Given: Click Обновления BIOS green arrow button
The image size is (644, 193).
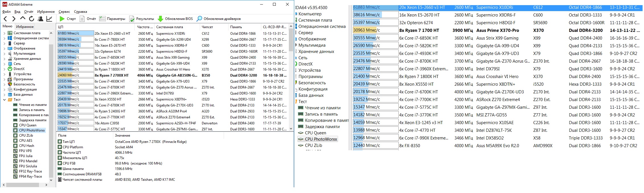Looking at the screenshot, I should click(x=175, y=19).
